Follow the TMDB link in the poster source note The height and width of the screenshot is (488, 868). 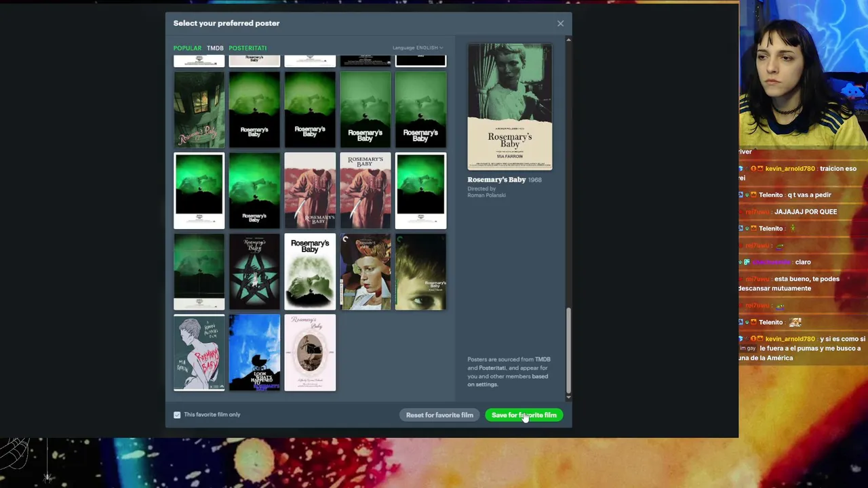[542, 359]
